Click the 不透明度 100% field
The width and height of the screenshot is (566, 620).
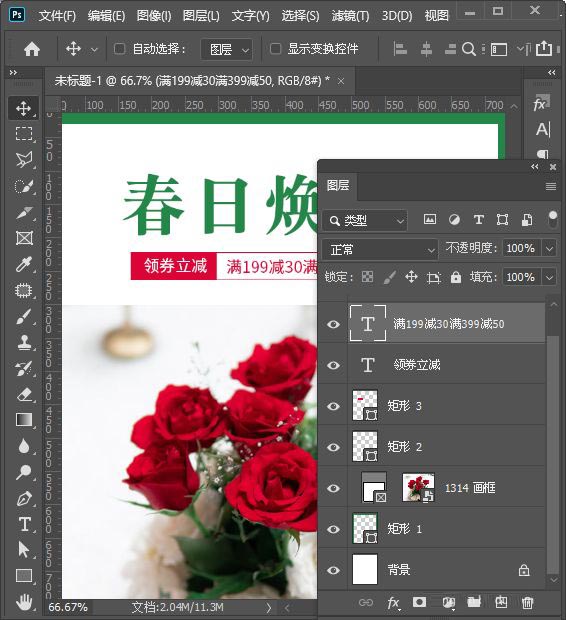pyautogui.click(x=521, y=248)
